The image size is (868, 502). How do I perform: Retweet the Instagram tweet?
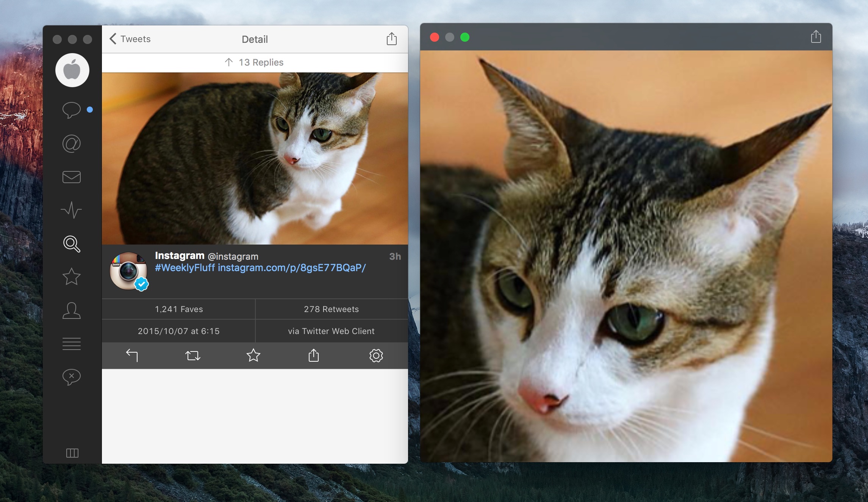(x=192, y=355)
